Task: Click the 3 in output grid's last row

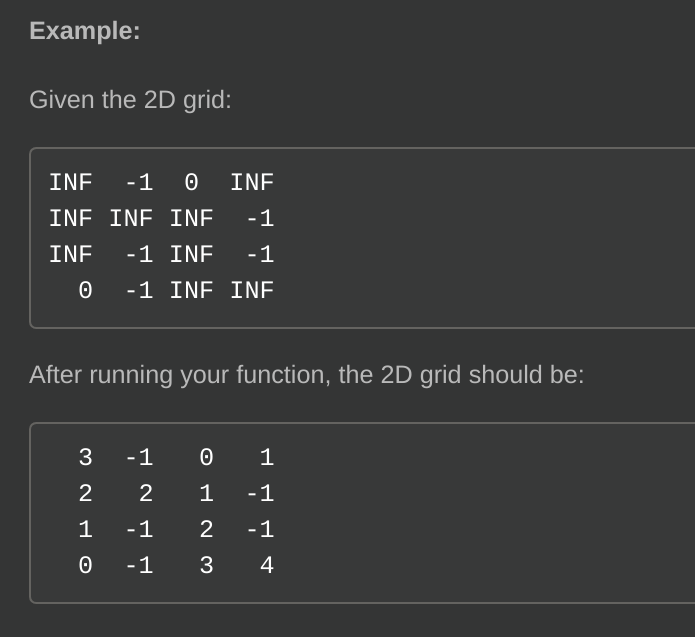Action: click(x=207, y=566)
